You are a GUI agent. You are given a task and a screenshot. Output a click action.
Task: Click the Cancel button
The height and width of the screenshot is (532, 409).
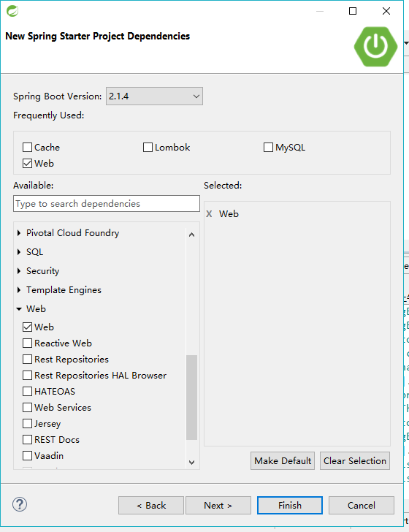(362, 506)
